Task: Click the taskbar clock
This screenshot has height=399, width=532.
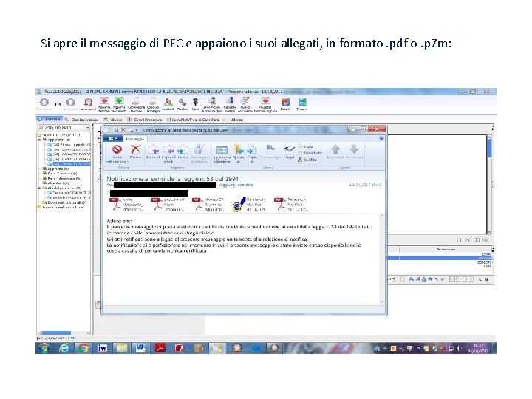Action: [478, 348]
